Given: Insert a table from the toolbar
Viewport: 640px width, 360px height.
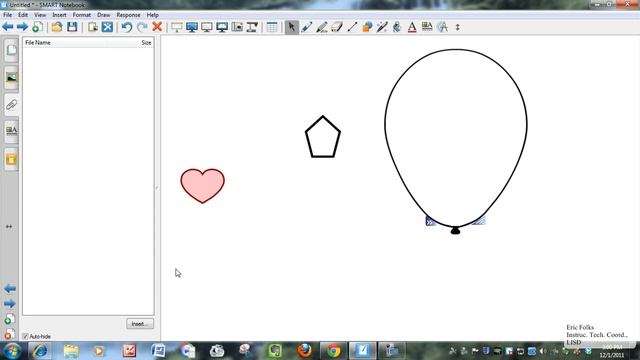Looking at the screenshot, I should pos(272,27).
